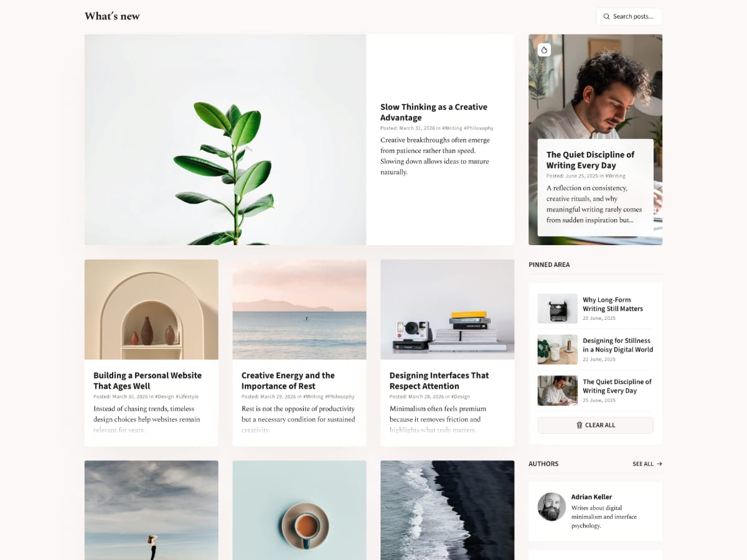Click the typewriter thumbnail in pinned area
Viewport: 747px width, 560px height.
[x=558, y=309]
